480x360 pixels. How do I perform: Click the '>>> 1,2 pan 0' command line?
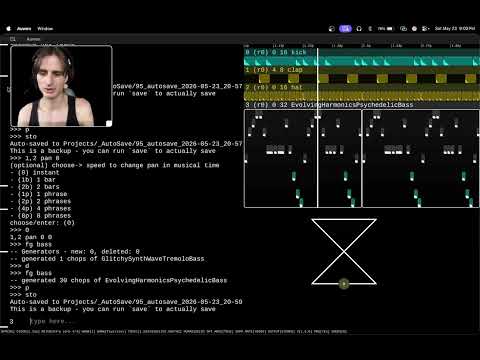35,158
